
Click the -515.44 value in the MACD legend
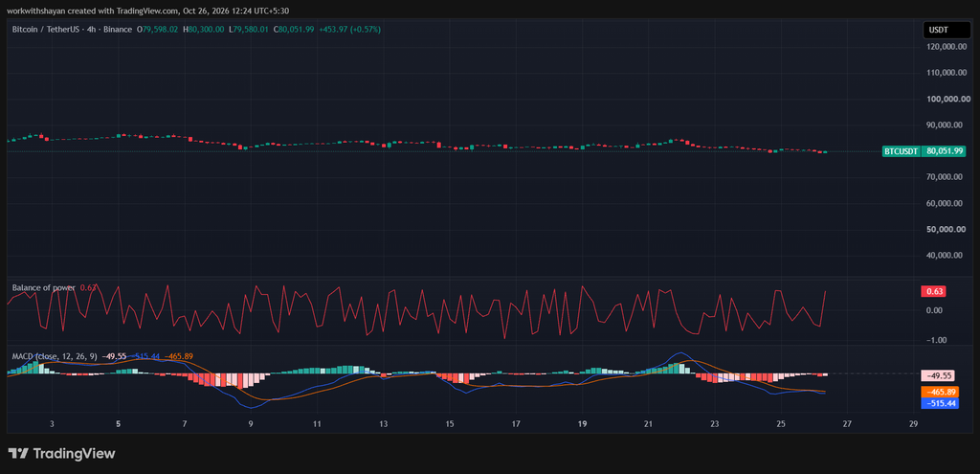point(146,356)
